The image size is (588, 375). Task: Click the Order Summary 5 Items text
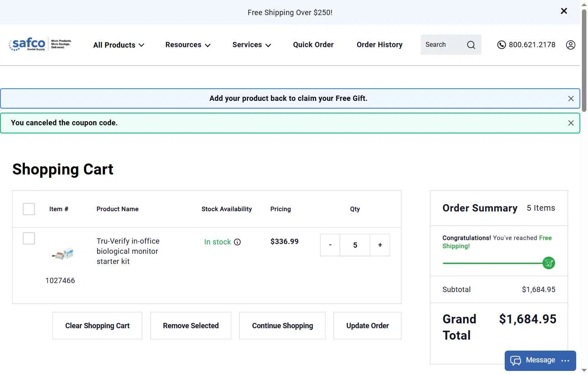tap(541, 208)
